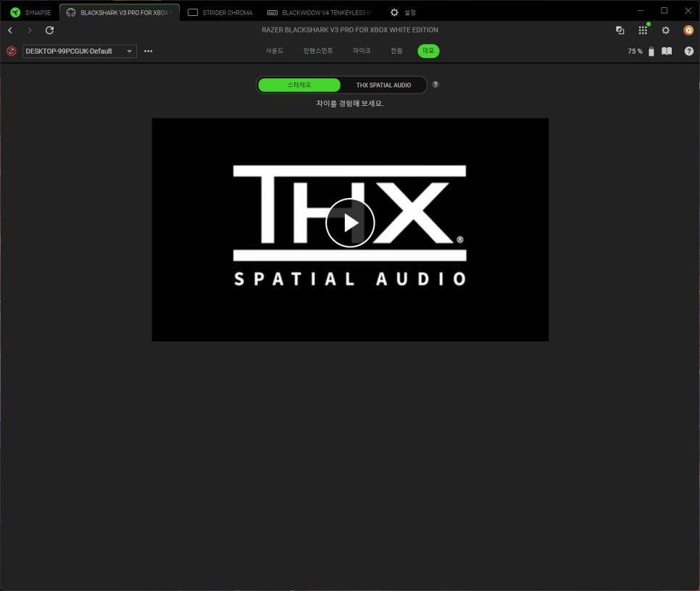The height and width of the screenshot is (591, 700).
Task: Play the THX Spatial Audio demo video
Action: pyautogui.click(x=350, y=223)
